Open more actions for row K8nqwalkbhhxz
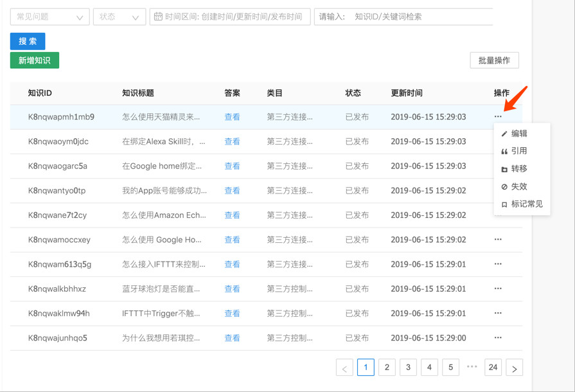The height and width of the screenshot is (392, 575). click(x=498, y=289)
